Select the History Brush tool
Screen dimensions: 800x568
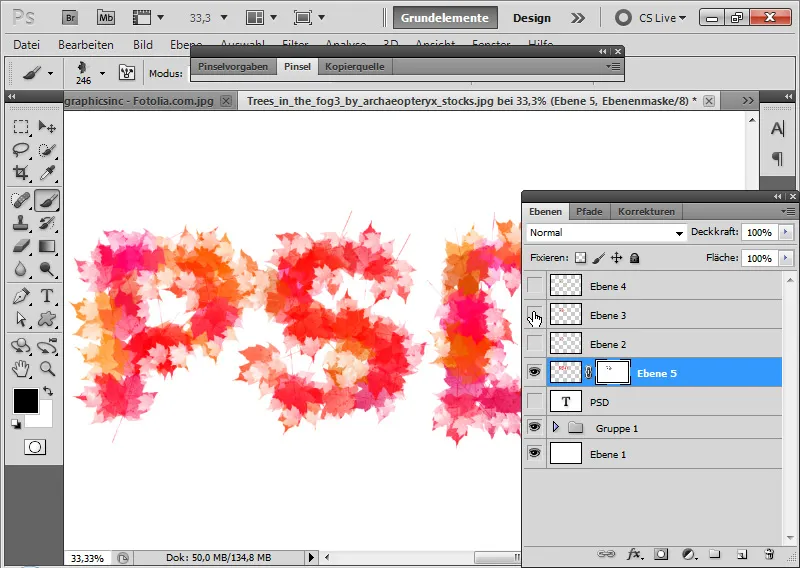point(47,223)
